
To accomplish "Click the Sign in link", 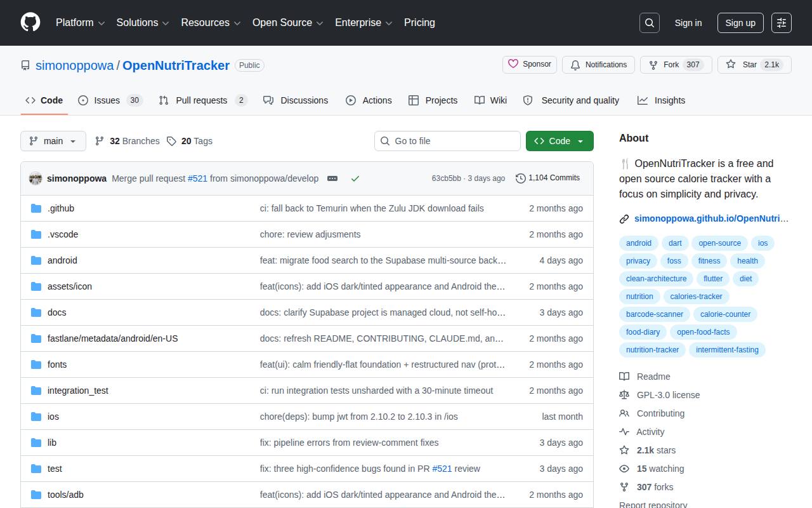I will coord(688,23).
